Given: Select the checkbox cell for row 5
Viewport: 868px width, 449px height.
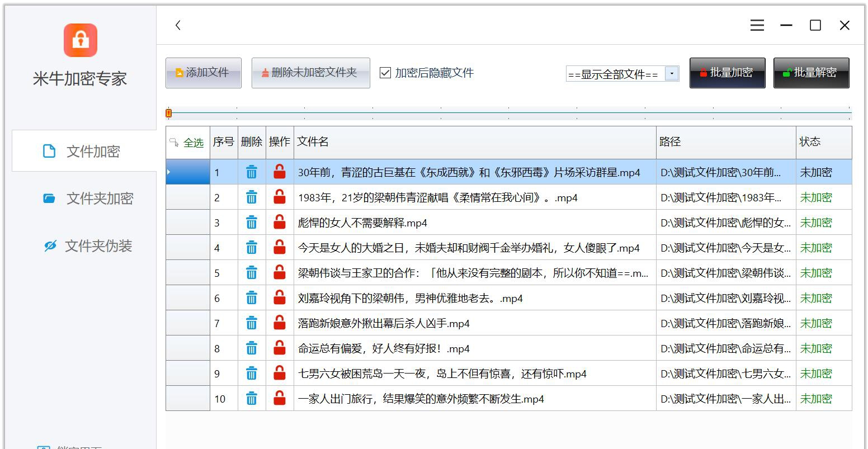Looking at the screenshot, I should click(187, 272).
